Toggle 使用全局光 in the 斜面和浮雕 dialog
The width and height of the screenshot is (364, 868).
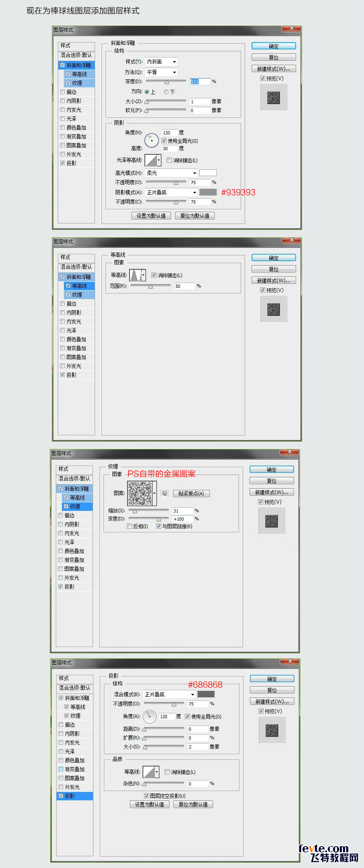click(164, 141)
